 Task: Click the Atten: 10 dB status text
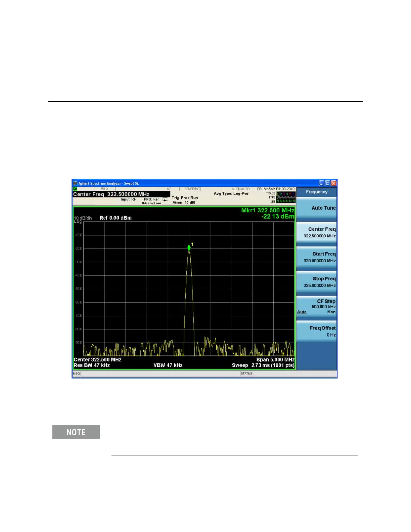(183, 203)
